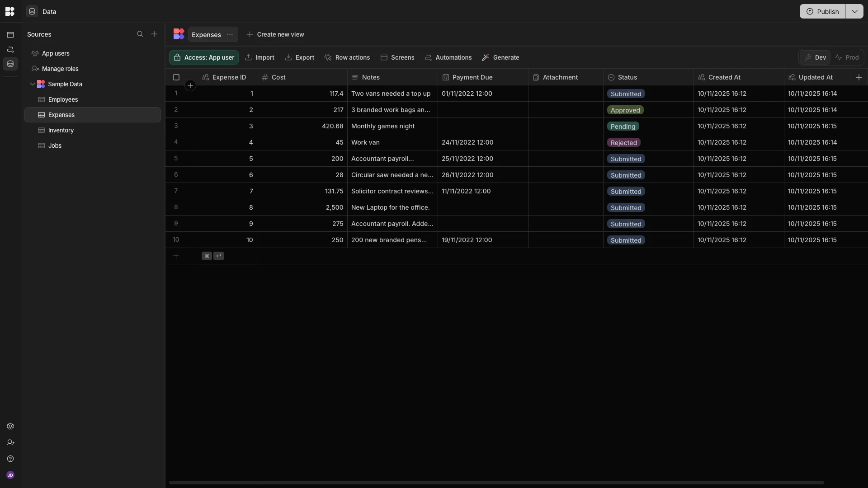Collapse the Sample Data tree

click(x=33, y=84)
